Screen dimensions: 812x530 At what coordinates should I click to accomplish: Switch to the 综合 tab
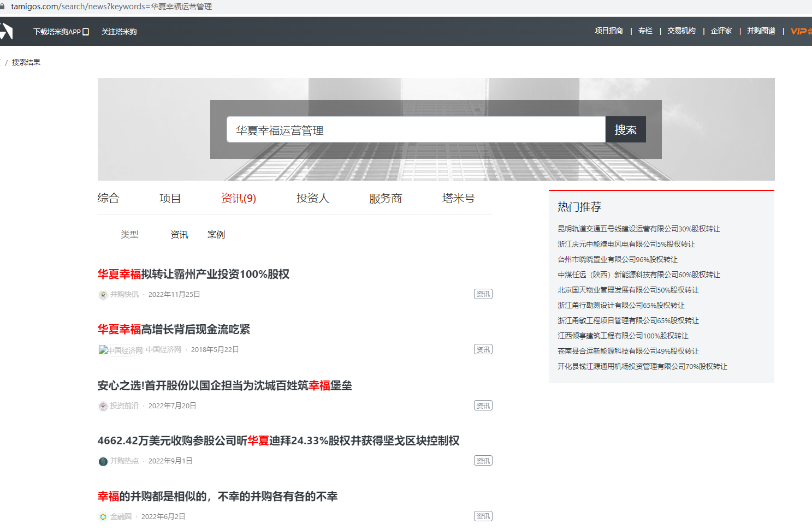click(x=108, y=198)
